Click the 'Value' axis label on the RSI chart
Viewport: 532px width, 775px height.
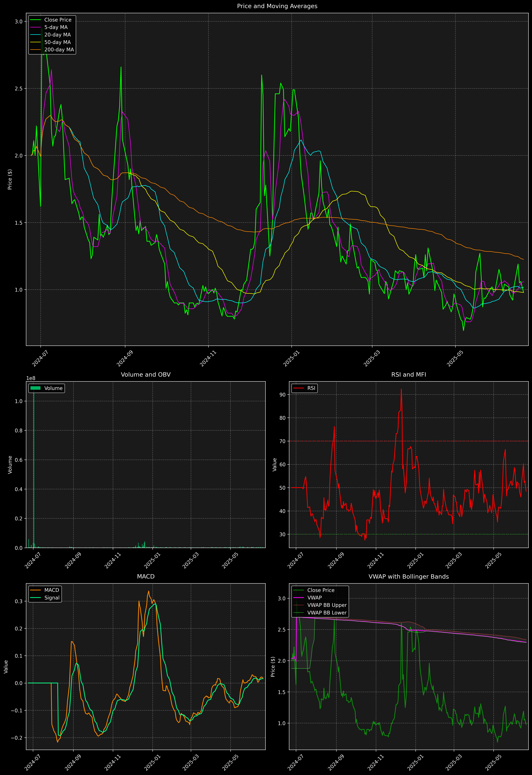point(275,464)
